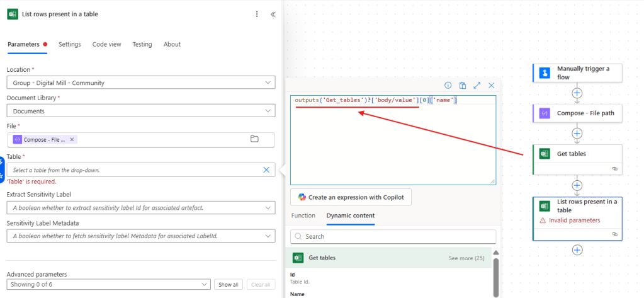Image resolution: width=644 pixels, height=298 pixels.
Task: Expand Sensitivity Label Metadata dropdown
Action: pyautogui.click(x=141, y=236)
